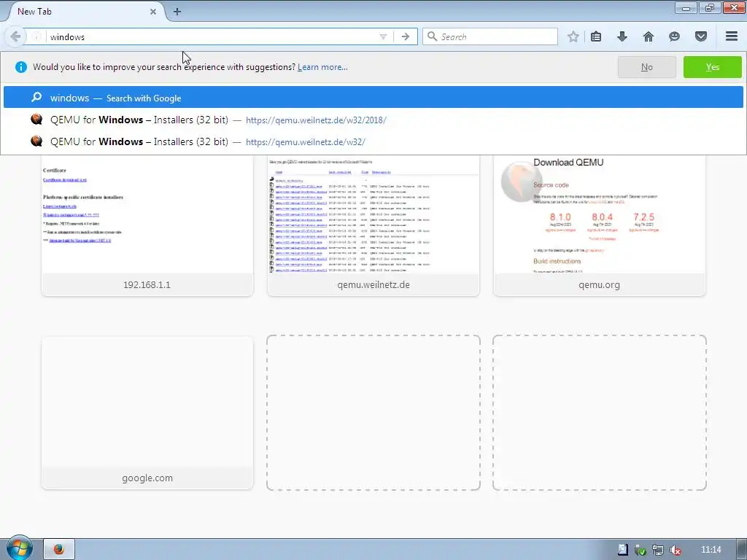747x560 pixels.
Task: Click the QEMU favicon of w32/2018 suggestion
Action: (x=36, y=119)
